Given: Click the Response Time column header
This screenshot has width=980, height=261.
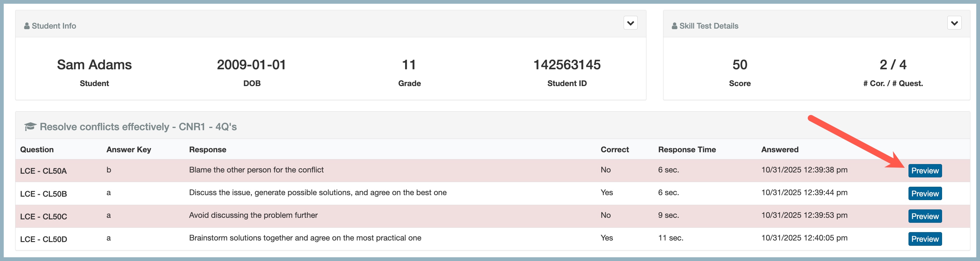Looking at the screenshot, I should (687, 149).
